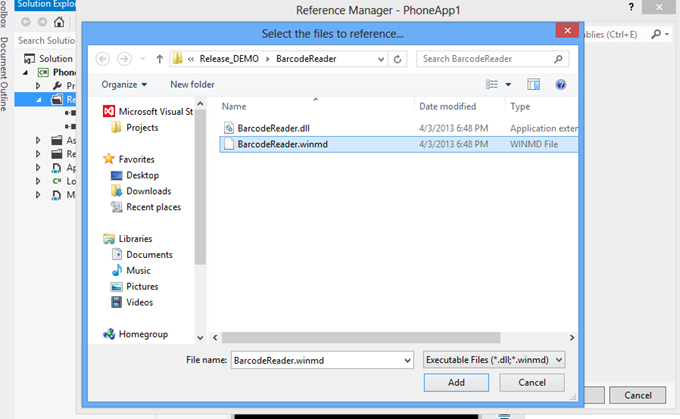Click Cancel in the Reference Manager window
The image size is (680, 419).
[638, 395]
